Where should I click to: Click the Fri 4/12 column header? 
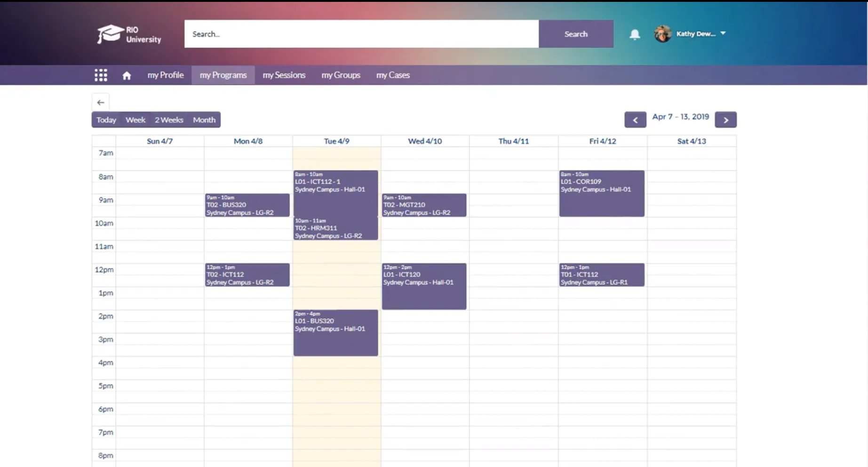coord(603,141)
